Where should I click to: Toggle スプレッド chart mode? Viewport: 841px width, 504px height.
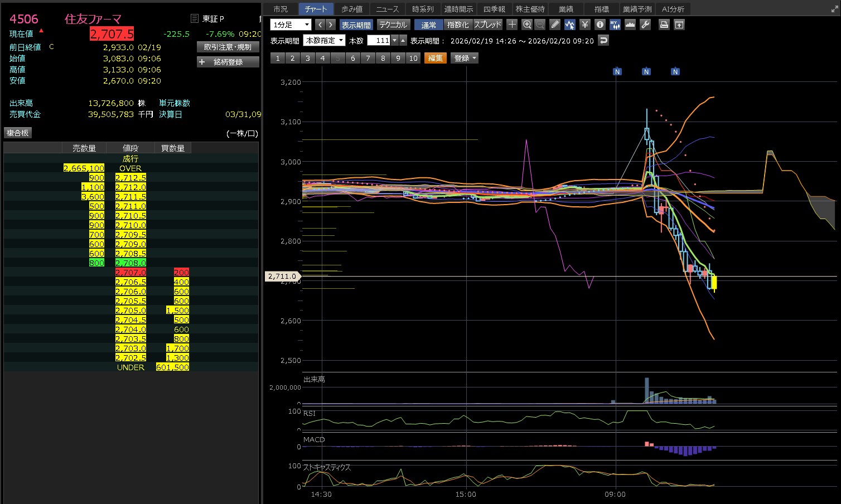click(487, 25)
